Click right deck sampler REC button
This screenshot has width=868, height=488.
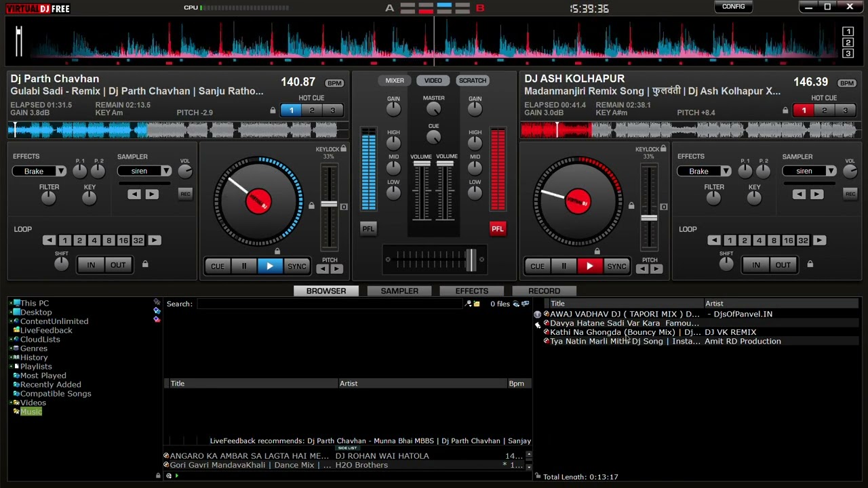[x=850, y=195]
